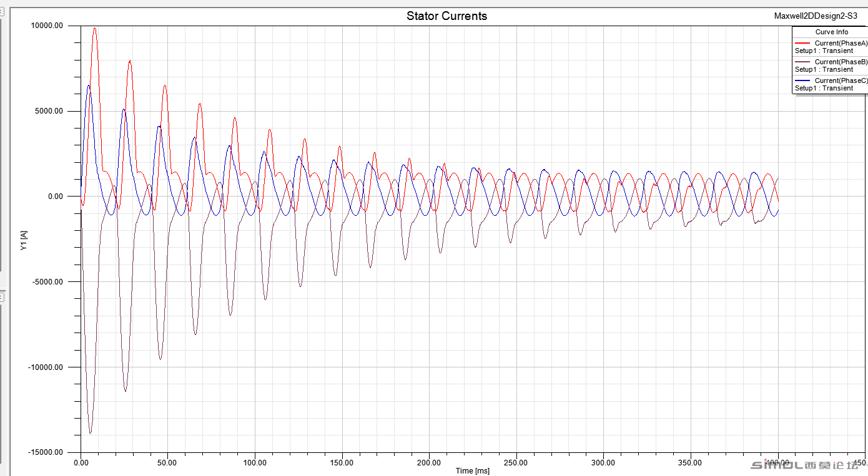Click Setup1 : Transient under Current(PhaseB)
Image resolution: width=868 pixels, height=476 pixels.
[824, 69]
